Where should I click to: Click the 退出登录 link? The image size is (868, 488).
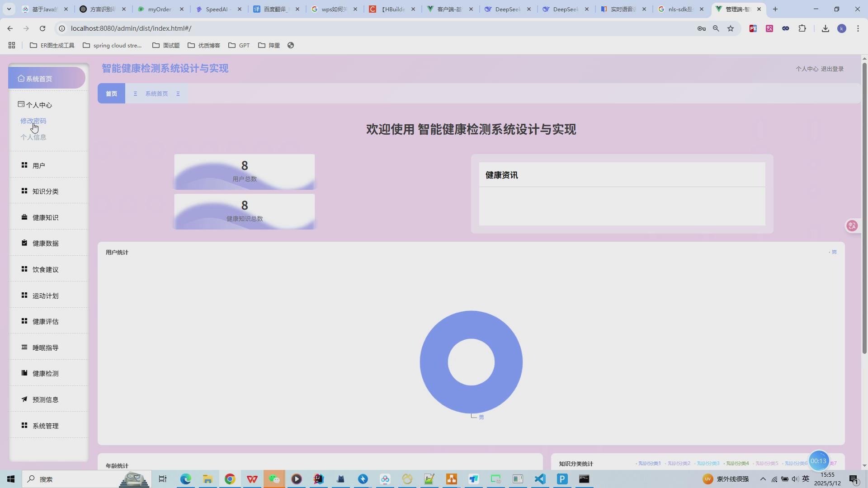(x=832, y=69)
